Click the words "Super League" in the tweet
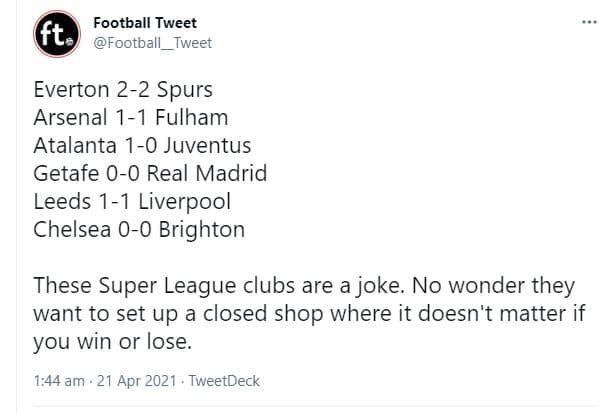Image resolution: width=611 pixels, height=414 pixels. tap(167, 286)
